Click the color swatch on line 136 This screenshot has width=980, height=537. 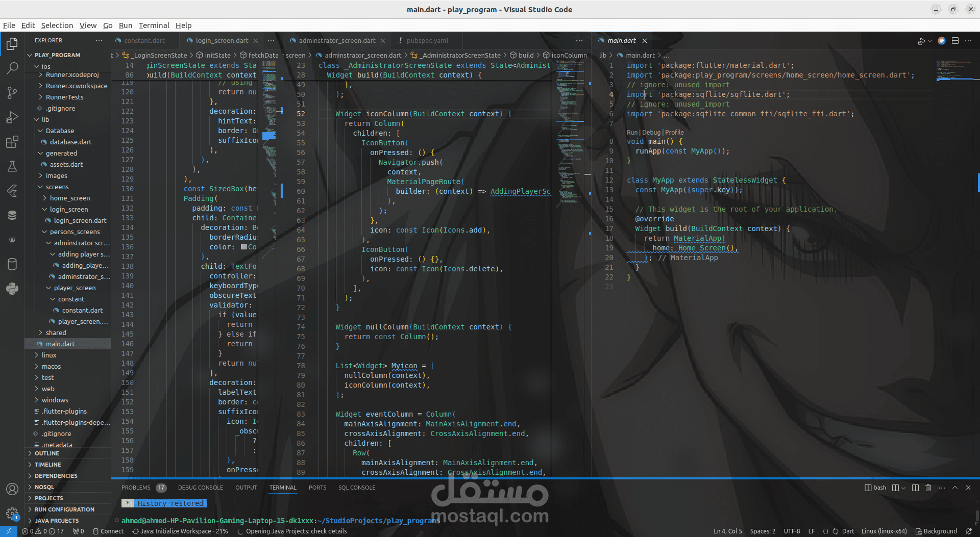tap(244, 247)
